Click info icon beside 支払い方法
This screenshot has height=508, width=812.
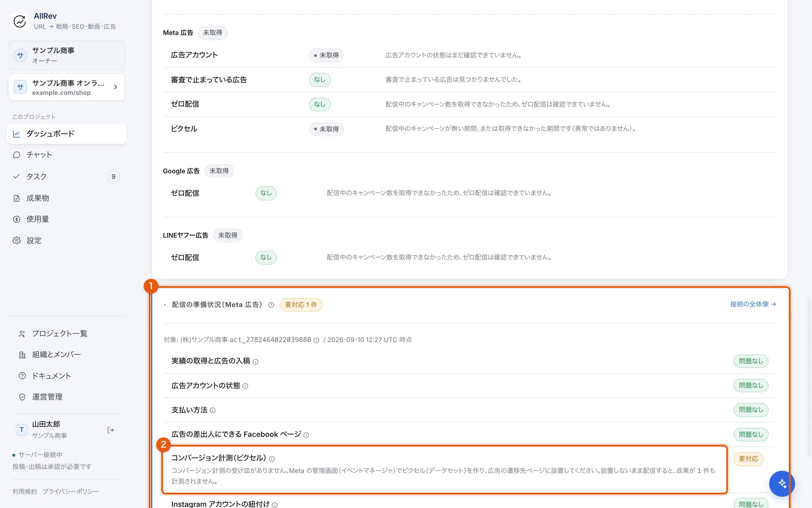212,411
